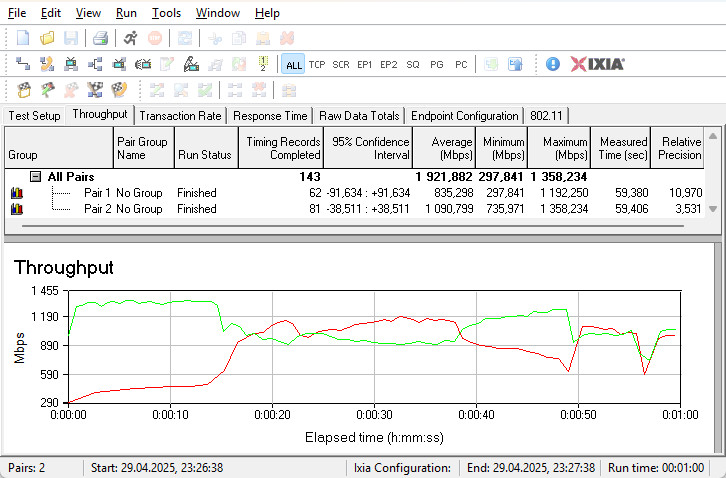Click the table scroll down arrow

tap(713, 209)
